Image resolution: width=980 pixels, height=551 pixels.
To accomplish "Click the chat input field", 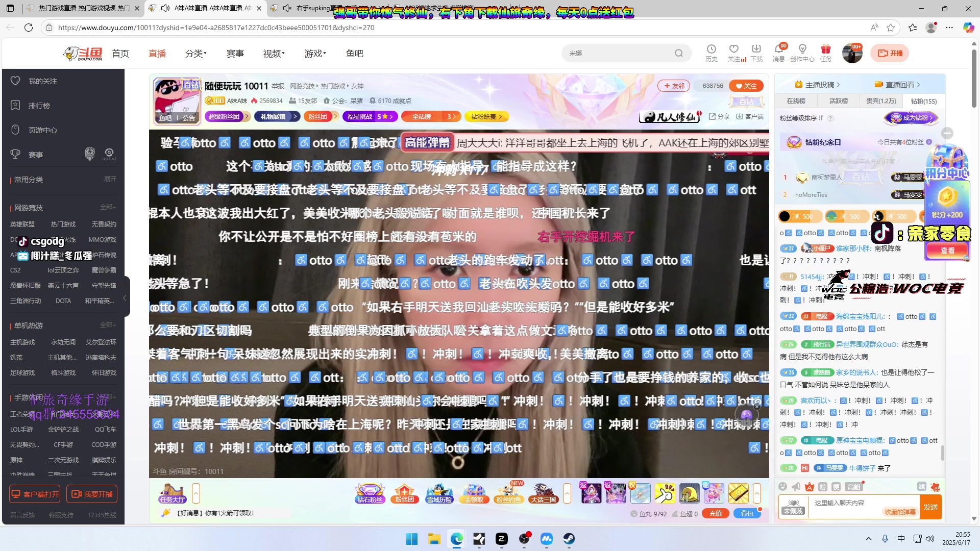I will click(864, 507).
